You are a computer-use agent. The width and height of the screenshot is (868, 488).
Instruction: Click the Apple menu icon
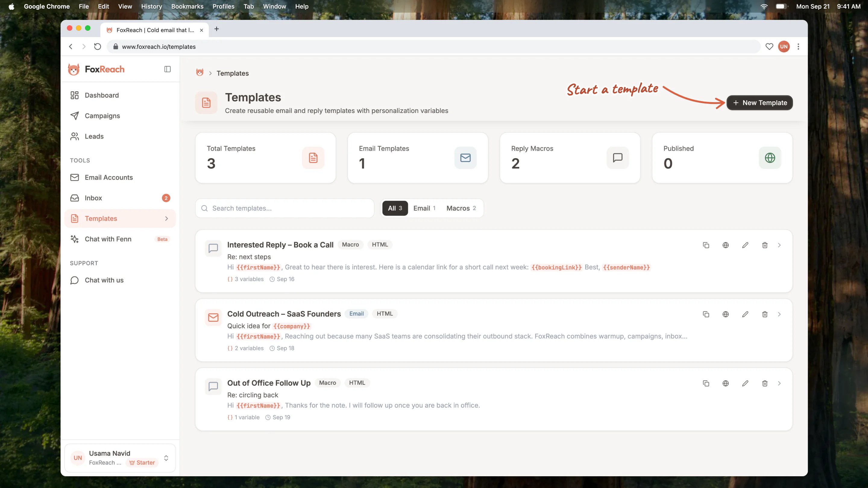(x=11, y=6)
